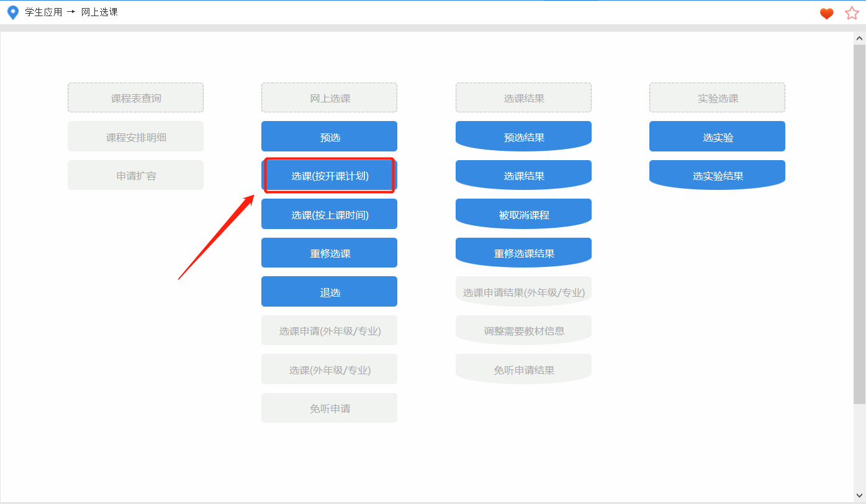Image resolution: width=866 pixels, height=504 pixels.
Task: View 选实验结果 experiment selection results
Action: pos(717,175)
